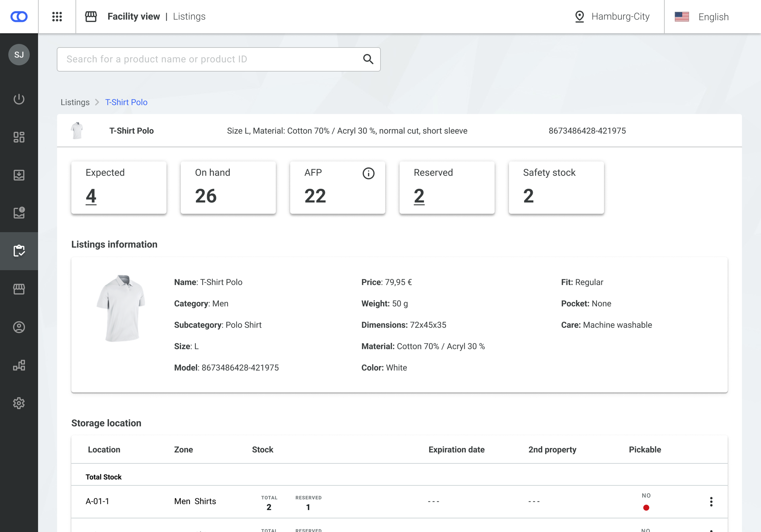This screenshot has height=532, width=761.
Task: Open the inbound download tray icon
Action: coord(19,175)
